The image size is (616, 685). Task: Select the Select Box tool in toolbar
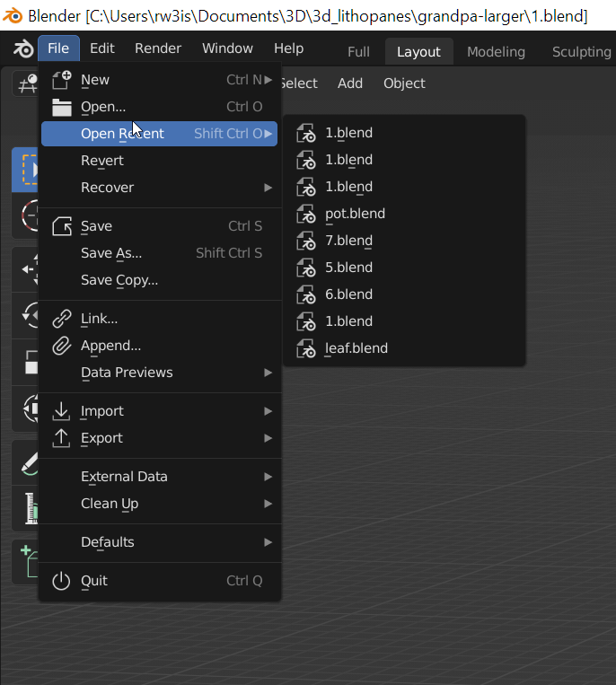pyautogui.click(x=25, y=170)
